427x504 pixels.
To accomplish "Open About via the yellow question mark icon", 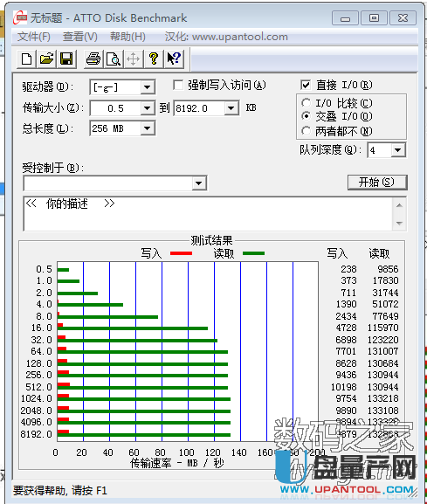I will [x=154, y=59].
